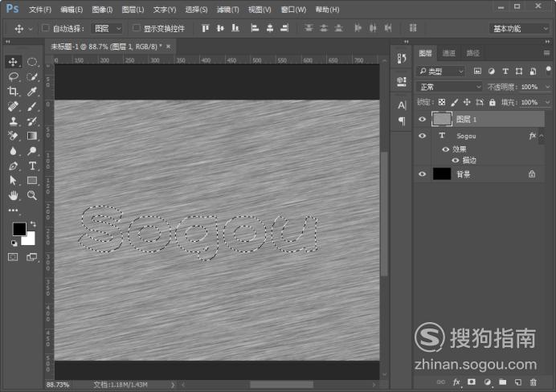Open the Layers panel options menu
Image resolution: width=556 pixels, height=392 pixels.
(x=546, y=53)
